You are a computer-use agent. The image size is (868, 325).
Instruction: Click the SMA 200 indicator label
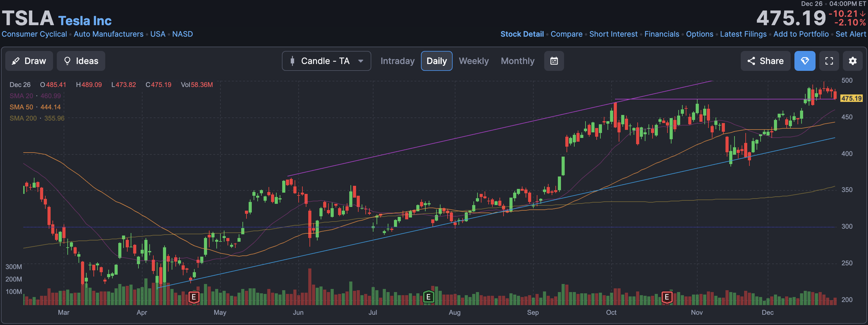23,118
